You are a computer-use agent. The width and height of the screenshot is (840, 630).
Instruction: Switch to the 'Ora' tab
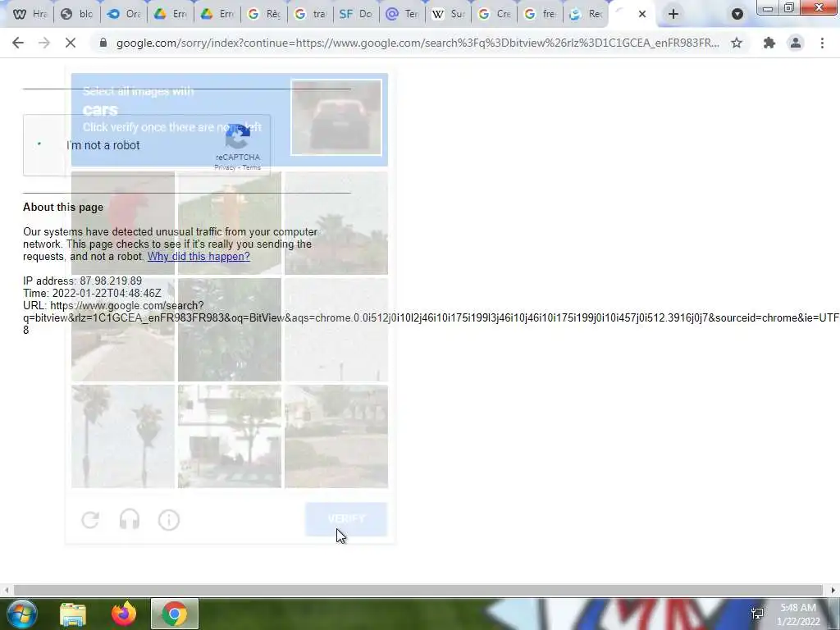tap(123, 14)
